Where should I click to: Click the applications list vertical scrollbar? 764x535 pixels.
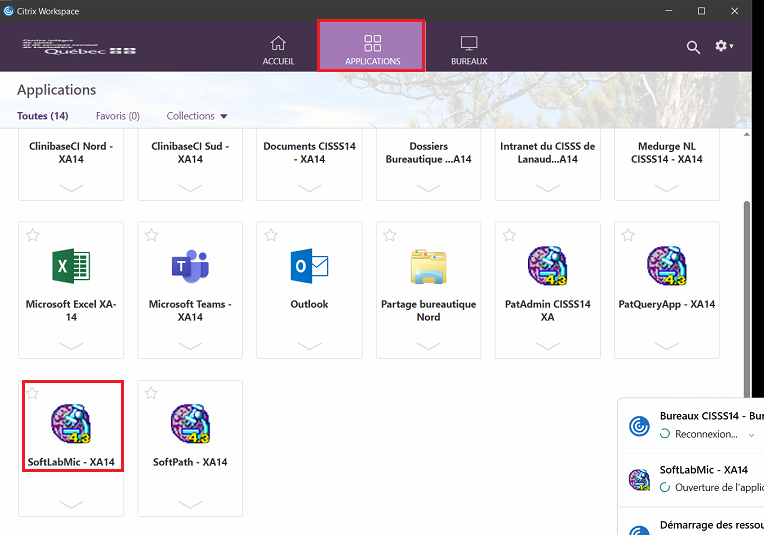(x=746, y=297)
